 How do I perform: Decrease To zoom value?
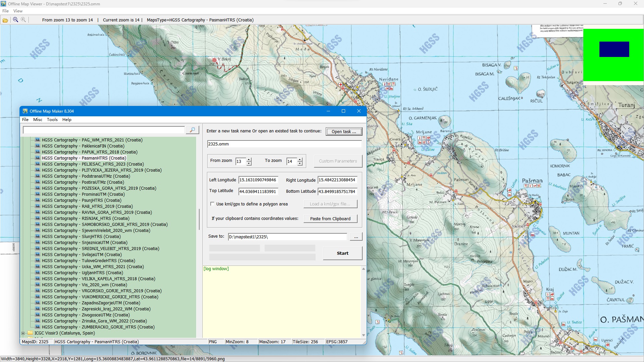click(x=300, y=163)
